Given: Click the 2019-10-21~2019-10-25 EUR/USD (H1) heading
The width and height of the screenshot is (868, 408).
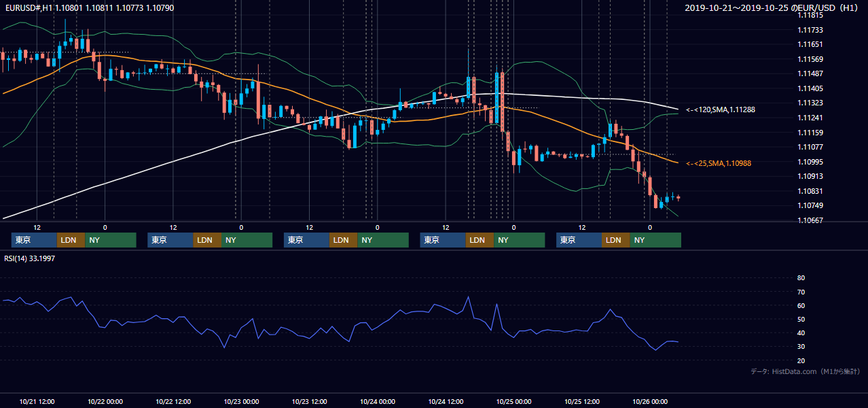Looking at the screenshot, I should pos(771,7).
